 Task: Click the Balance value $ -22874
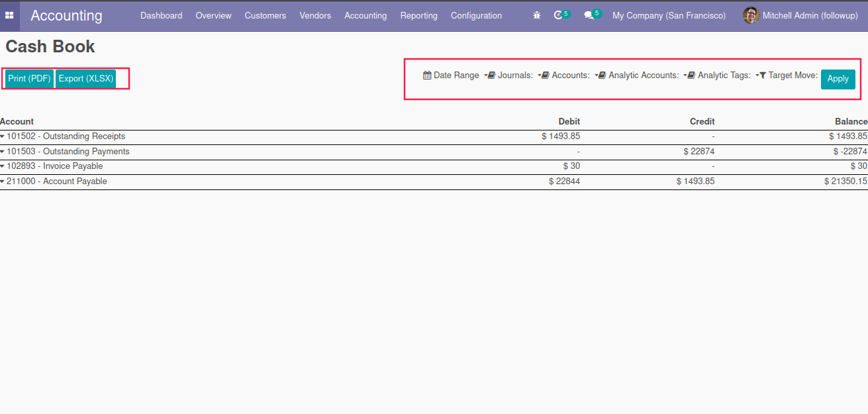[x=850, y=152]
